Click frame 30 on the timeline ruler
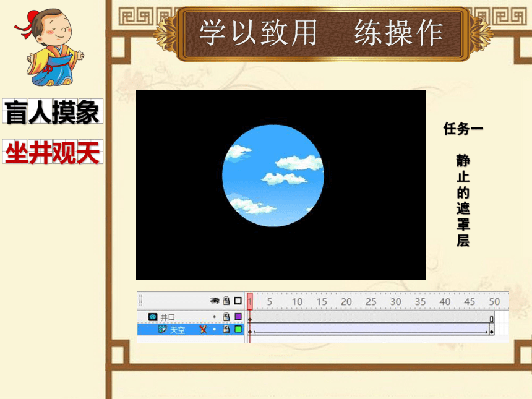This screenshot has height=399, width=532. pyautogui.click(x=396, y=302)
